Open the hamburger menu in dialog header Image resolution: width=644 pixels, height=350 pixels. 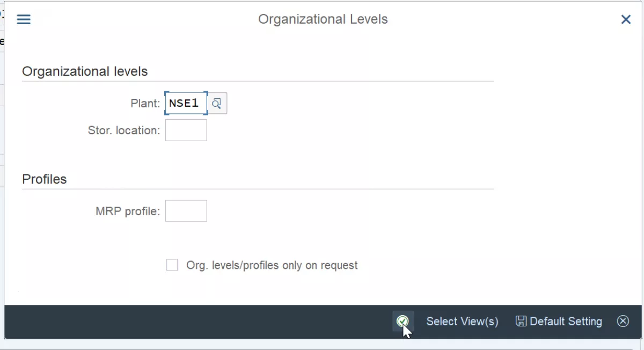point(24,20)
